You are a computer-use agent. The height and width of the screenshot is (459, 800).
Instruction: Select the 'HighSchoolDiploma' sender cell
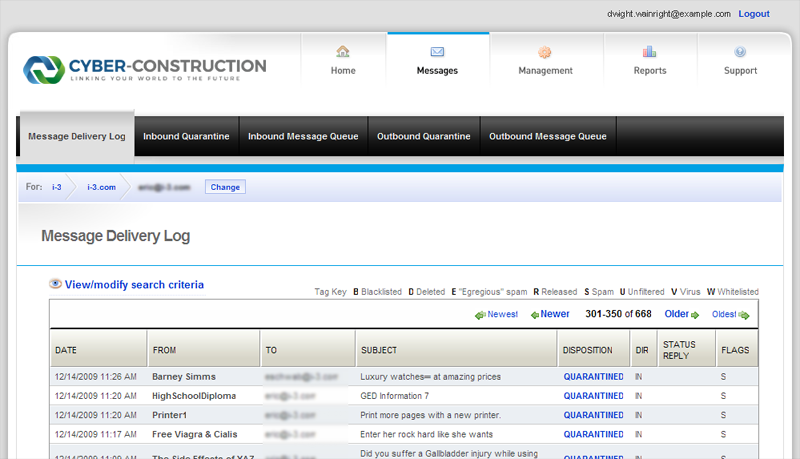click(x=194, y=396)
